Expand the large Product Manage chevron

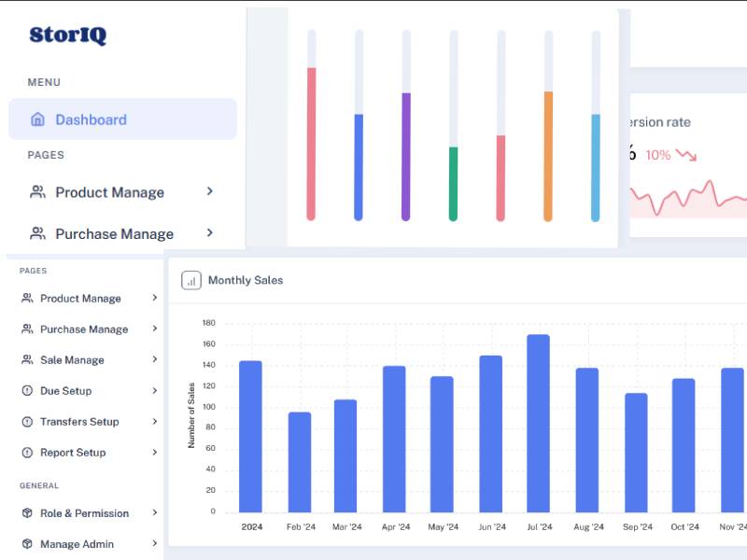pyautogui.click(x=210, y=191)
